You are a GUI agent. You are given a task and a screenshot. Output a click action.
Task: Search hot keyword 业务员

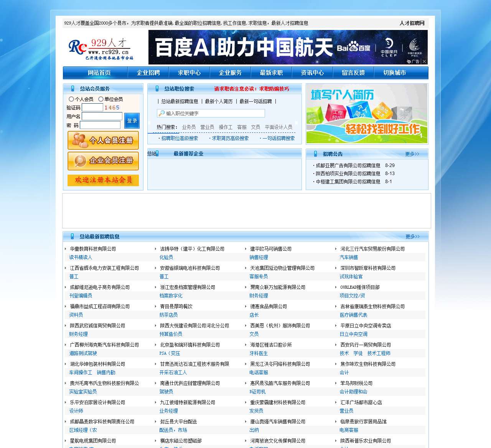189,127
